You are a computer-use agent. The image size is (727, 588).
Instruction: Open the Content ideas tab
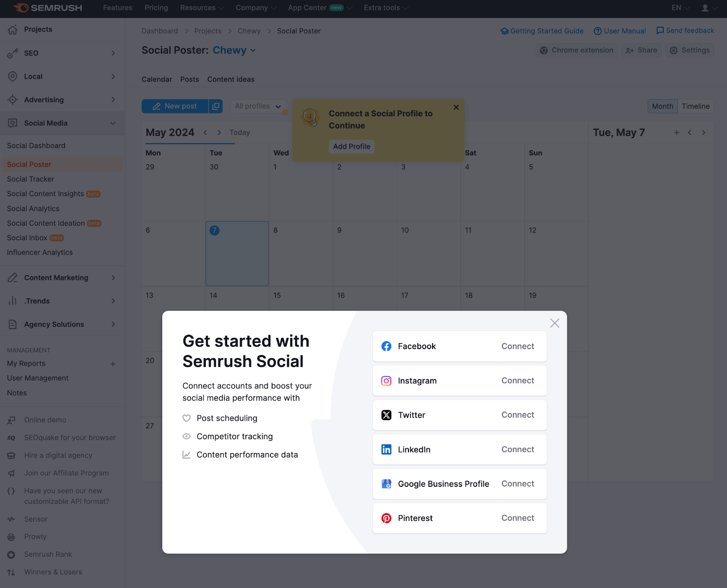tap(231, 79)
